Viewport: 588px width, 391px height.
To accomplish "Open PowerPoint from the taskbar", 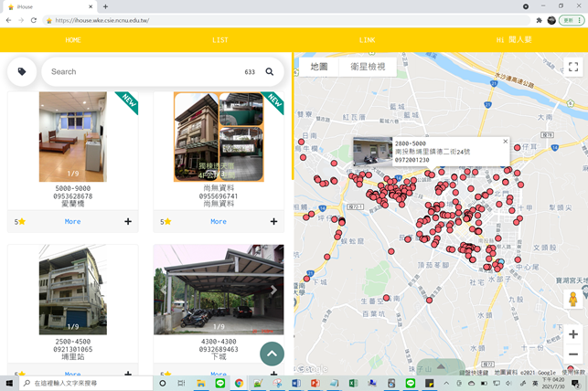I will pos(315,383).
